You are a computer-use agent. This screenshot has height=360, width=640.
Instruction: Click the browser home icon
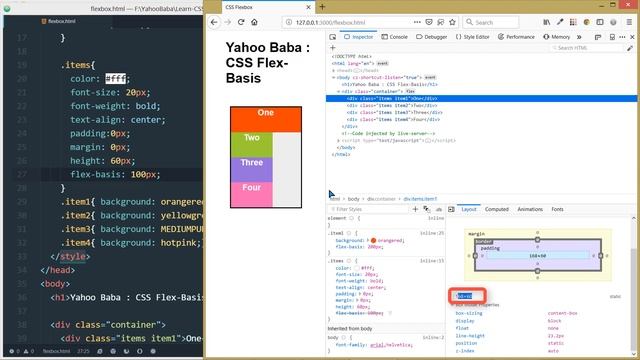coord(254,22)
